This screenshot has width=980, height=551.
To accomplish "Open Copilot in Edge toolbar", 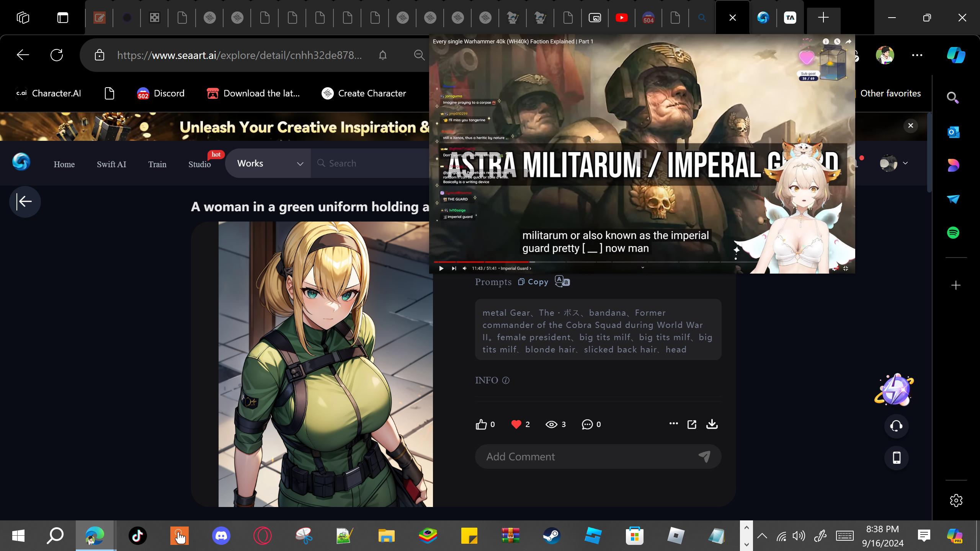I will click(x=955, y=55).
